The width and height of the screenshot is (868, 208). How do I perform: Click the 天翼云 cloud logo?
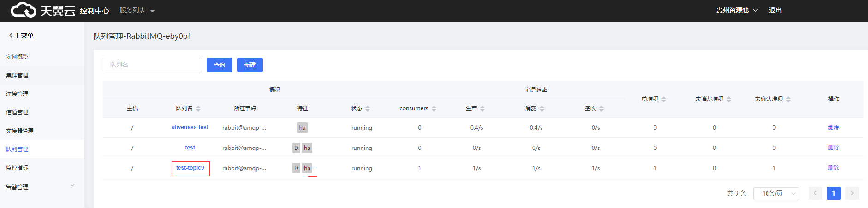(42, 10)
